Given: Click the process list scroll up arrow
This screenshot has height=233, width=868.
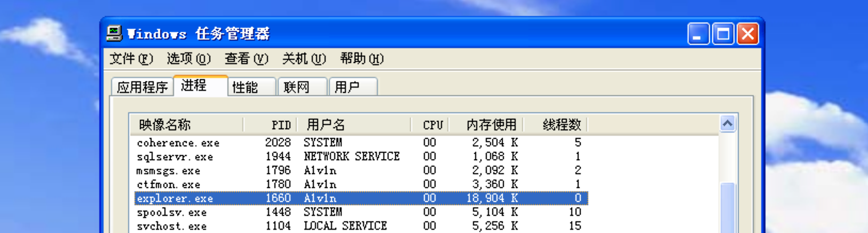Looking at the screenshot, I should coord(728,125).
